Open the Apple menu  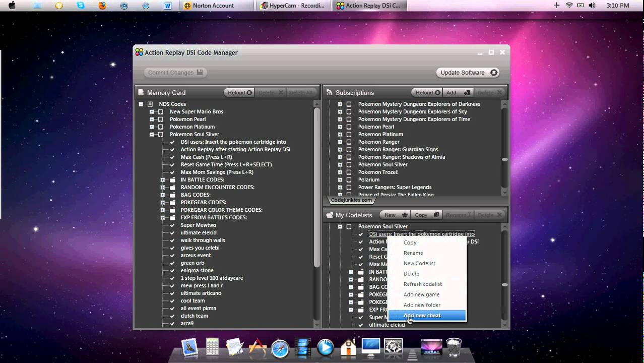click(12, 6)
